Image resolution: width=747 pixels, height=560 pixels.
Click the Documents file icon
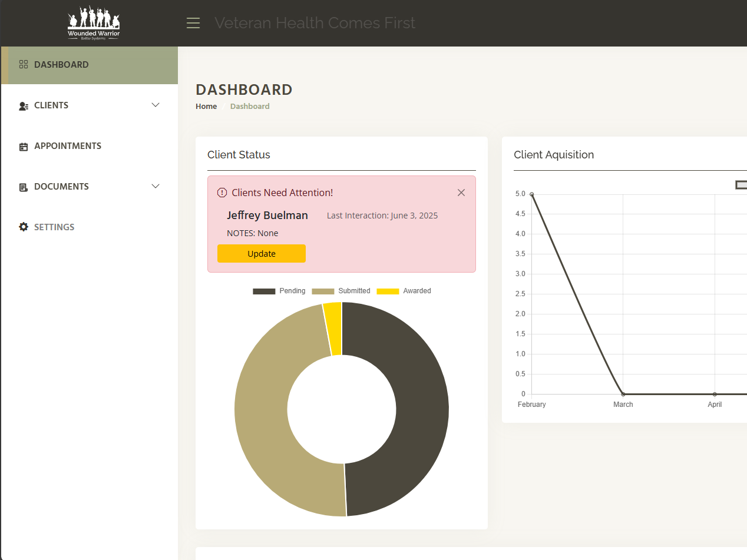(x=24, y=187)
